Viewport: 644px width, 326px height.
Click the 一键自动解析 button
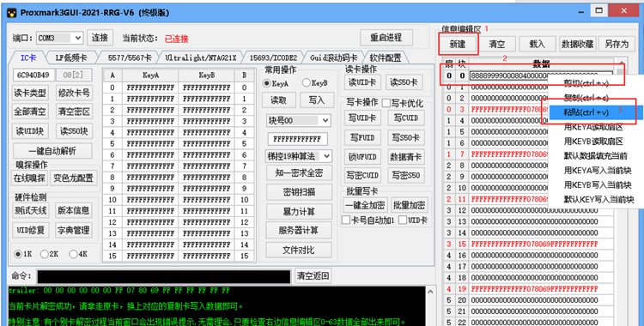coord(52,151)
